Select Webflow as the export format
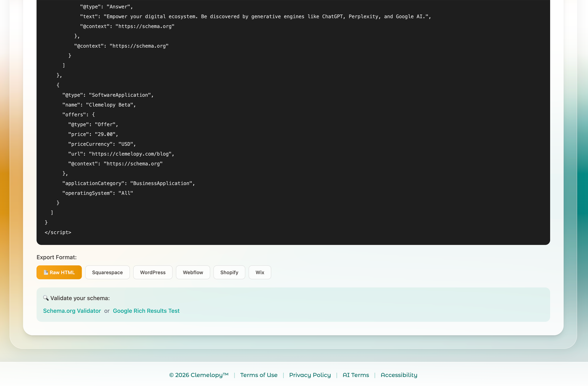This screenshot has height=386, width=588. pyautogui.click(x=193, y=272)
